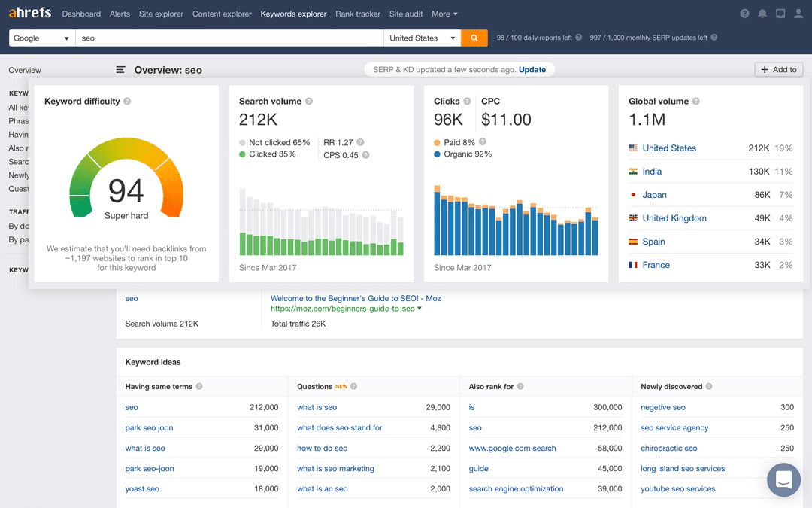This screenshot has height=508, width=812.
Task: Open the chat support bubble
Action: pyautogui.click(x=783, y=479)
